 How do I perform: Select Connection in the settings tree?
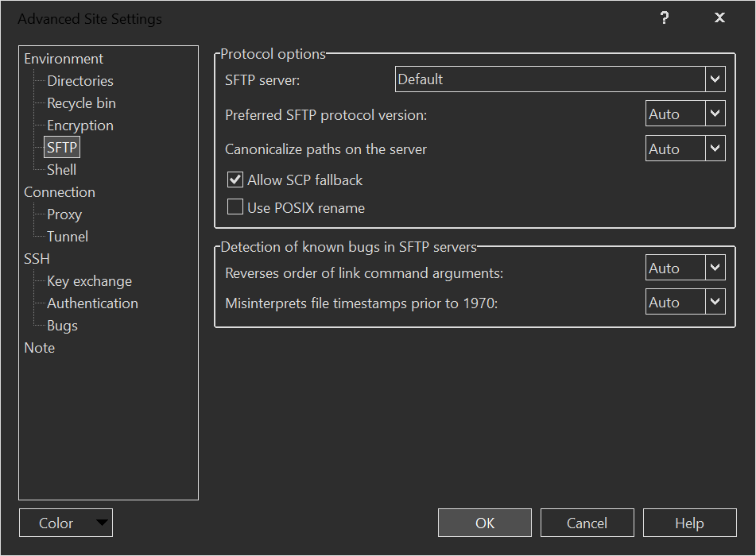[x=60, y=192]
